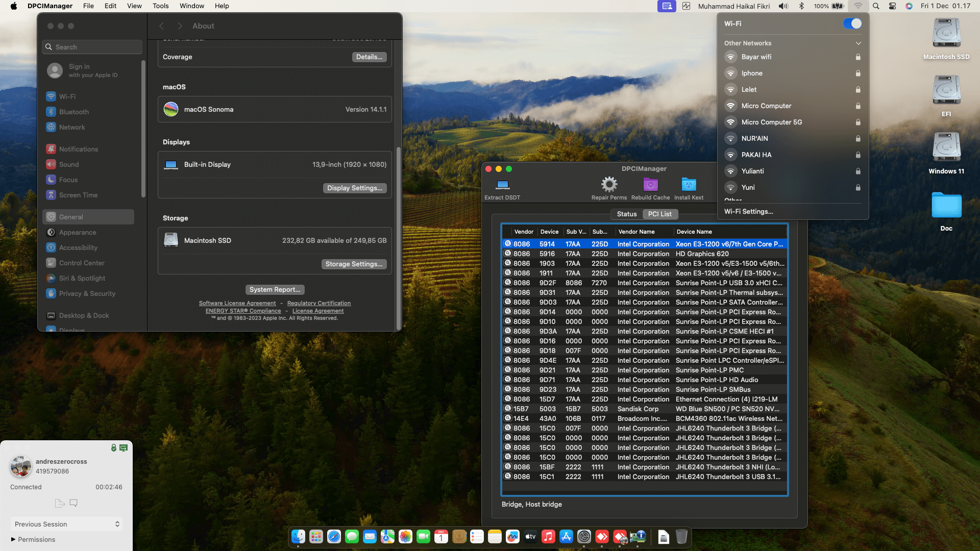The image size is (980, 551).
Task: Open the Previous Session dropdown
Action: pos(66,524)
